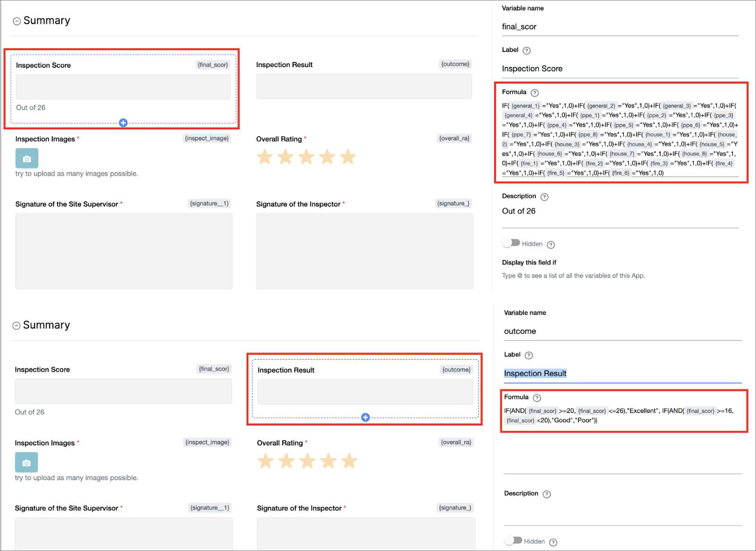This screenshot has height=551, width=756.
Task: Open Formula help icon in final_scor properties
Action: (x=534, y=93)
